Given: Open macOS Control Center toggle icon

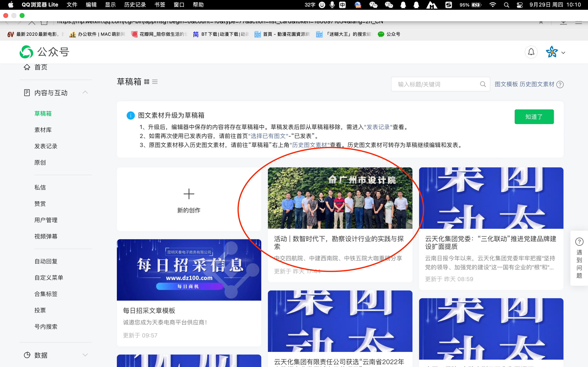Looking at the screenshot, I should point(520,5).
